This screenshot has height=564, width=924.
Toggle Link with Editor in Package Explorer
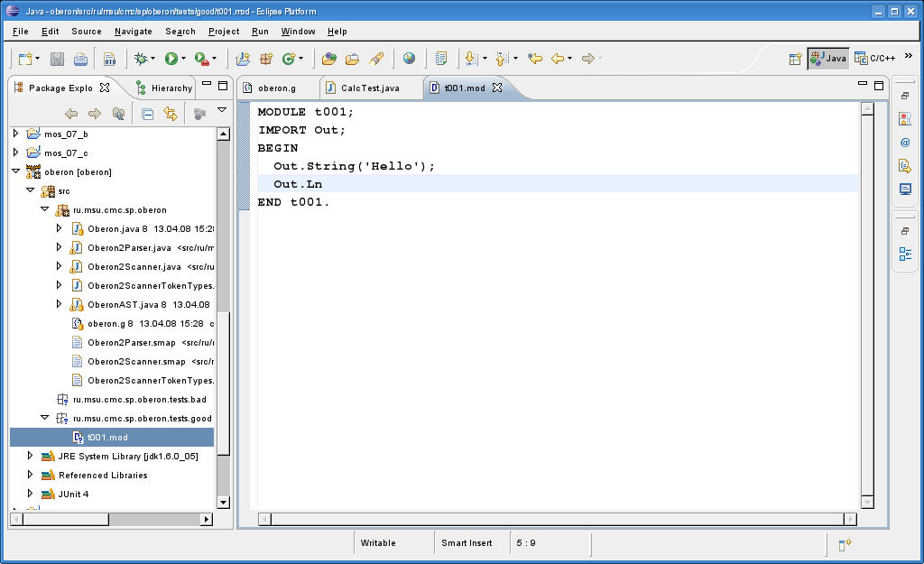coord(170,114)
